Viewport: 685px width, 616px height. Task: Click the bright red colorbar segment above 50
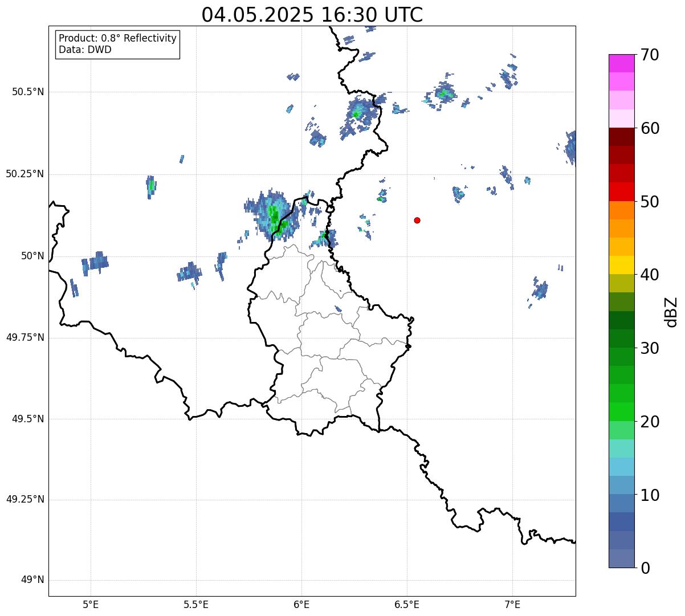coord(621,192)
